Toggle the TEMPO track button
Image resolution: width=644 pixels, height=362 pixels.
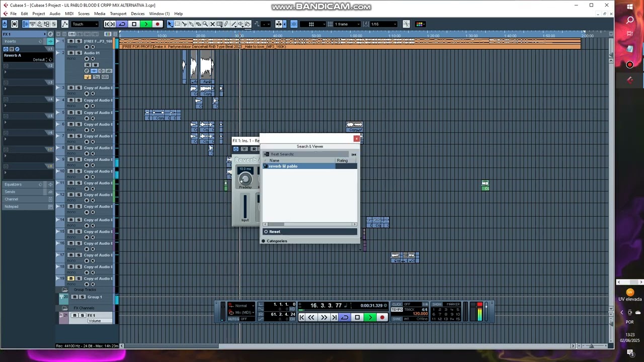coord(397,310)
